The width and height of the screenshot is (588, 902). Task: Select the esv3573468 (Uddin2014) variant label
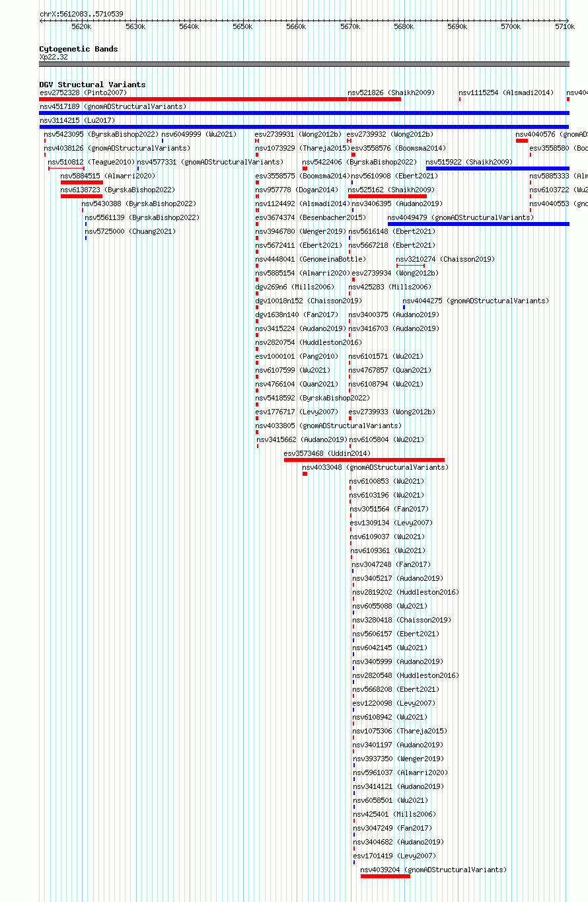[x=327, y=453]
